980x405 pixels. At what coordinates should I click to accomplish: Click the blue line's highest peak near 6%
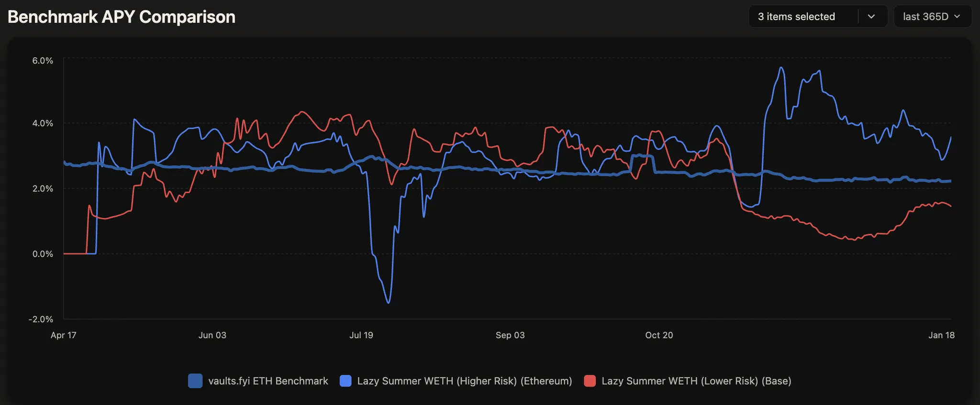[x=781, y=67]
